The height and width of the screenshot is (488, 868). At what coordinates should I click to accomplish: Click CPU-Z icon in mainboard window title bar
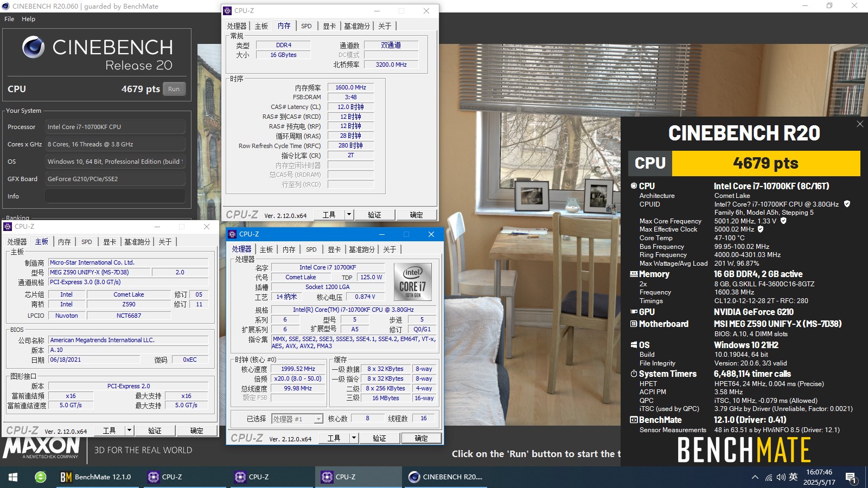coord(8,227)
